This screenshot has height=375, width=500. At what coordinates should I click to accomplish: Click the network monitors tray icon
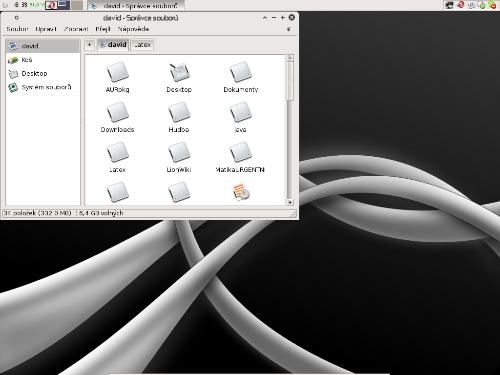(450, 5)
